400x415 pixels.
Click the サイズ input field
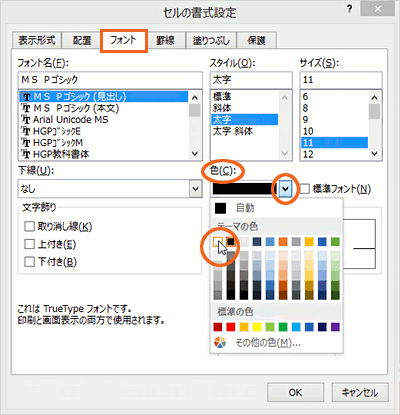click(341, 80)
